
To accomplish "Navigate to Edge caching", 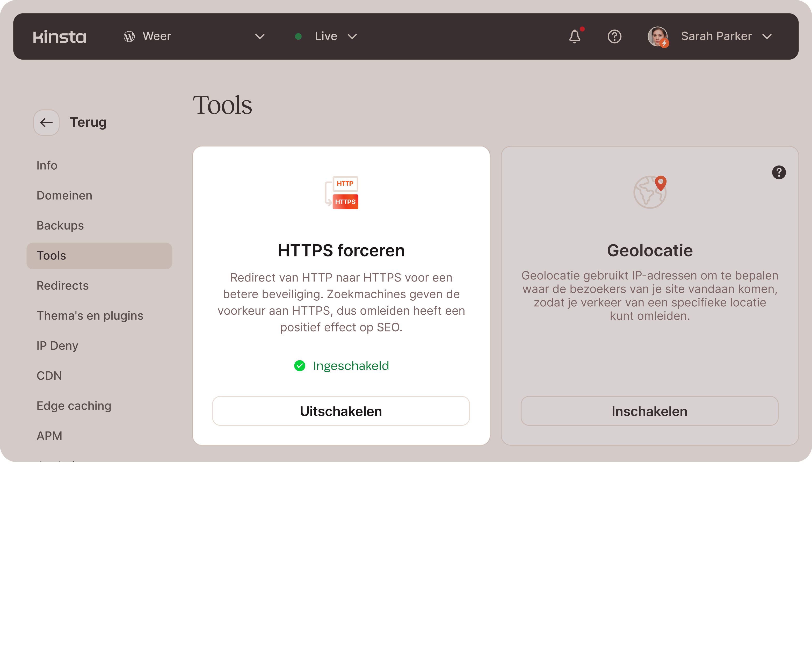I will pos(74,406).
